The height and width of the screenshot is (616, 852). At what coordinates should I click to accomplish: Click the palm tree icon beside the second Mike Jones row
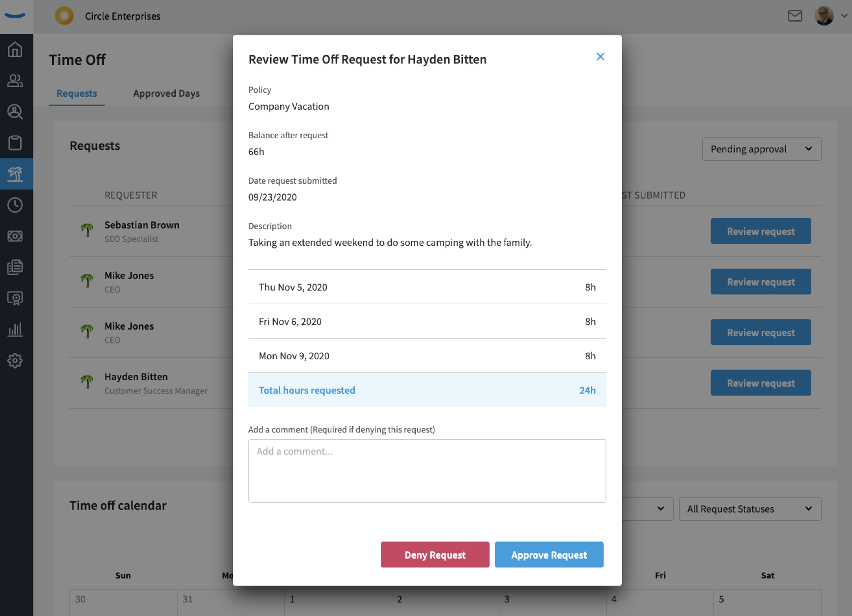[x=87, y=331]
